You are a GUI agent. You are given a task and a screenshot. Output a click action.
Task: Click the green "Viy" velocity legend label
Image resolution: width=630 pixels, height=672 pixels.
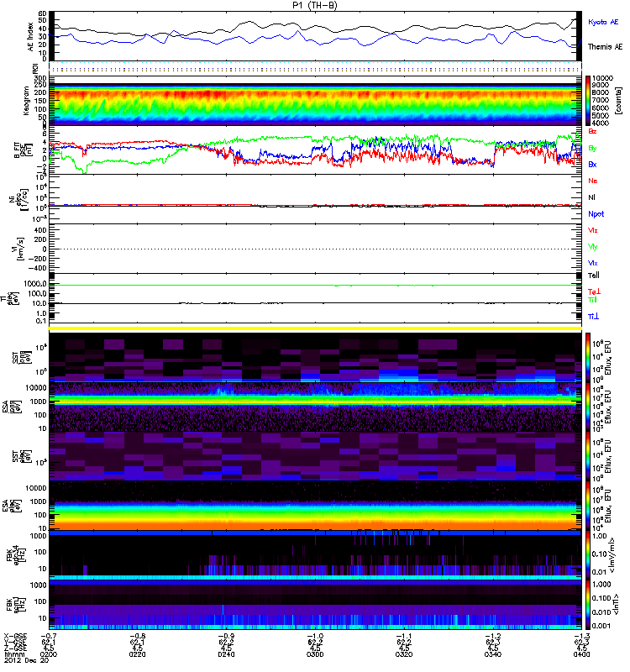(x=592, y=247)
